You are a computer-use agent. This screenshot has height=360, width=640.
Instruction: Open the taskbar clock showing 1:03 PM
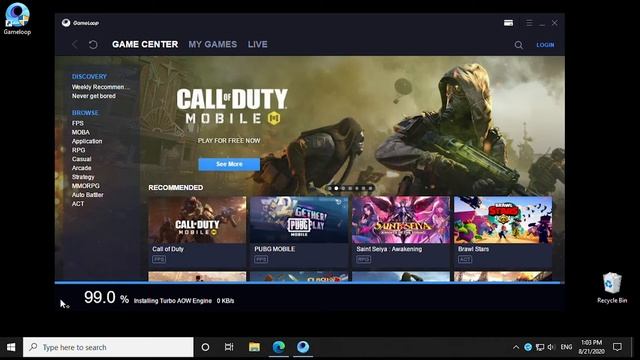(x=591, y=347)
